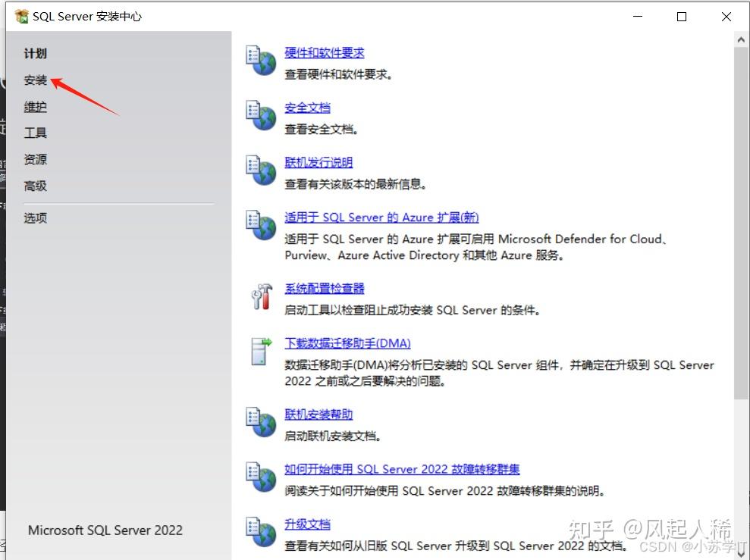Click the scrollbar up arrow

click(741, 39)
